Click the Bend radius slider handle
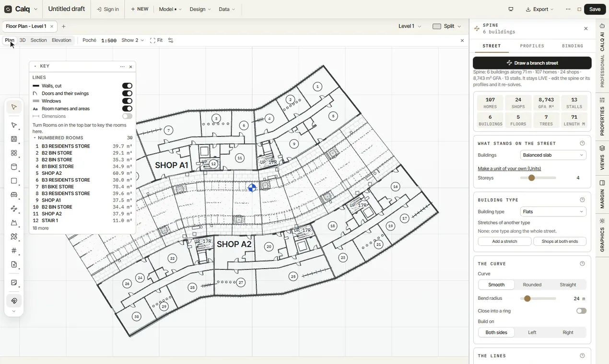This screenshot has width=609, height=364. [x=527, y=298]
